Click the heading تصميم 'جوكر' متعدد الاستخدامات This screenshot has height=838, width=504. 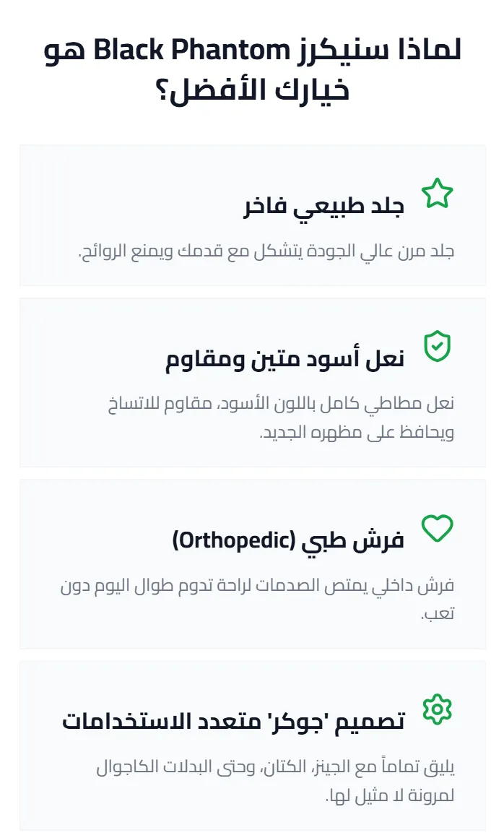tap(233, 721)
